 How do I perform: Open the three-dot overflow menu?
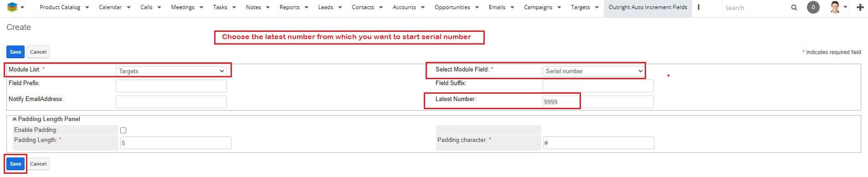699,7
